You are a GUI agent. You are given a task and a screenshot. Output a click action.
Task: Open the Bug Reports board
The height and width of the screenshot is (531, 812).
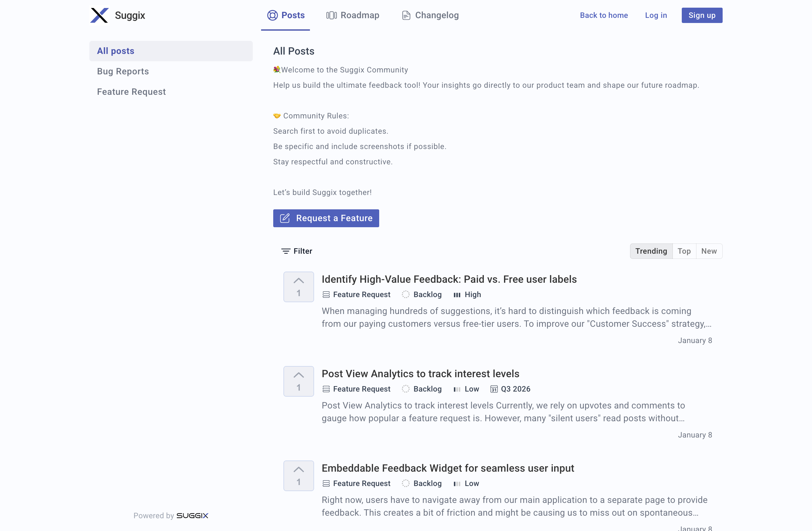coord(123,71)
